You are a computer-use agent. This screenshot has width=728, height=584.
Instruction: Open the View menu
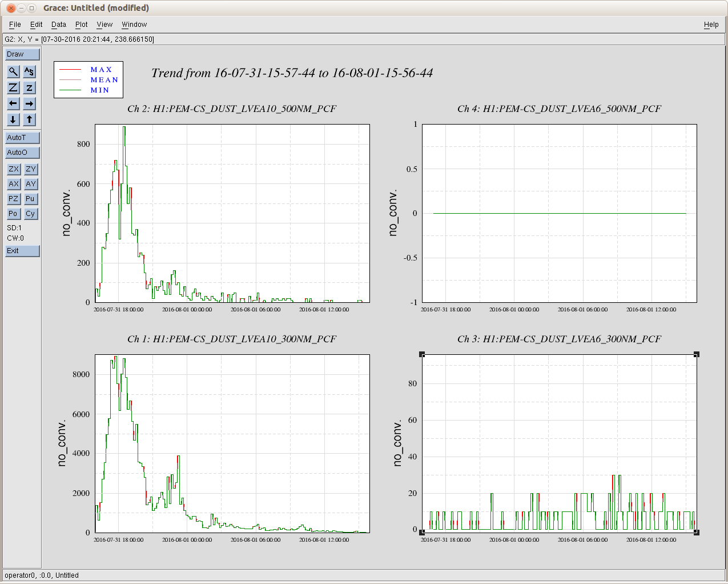(104, 25)
